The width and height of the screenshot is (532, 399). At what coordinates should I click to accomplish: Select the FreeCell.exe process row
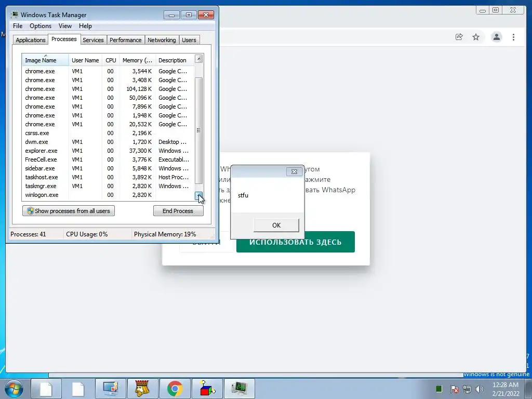tap(108, 159)
